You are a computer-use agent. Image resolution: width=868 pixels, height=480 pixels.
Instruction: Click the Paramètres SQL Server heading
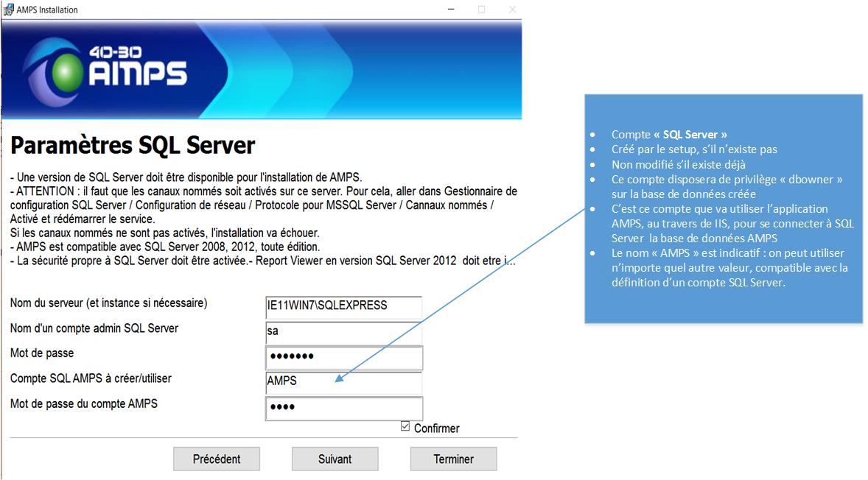coord(133,146)
